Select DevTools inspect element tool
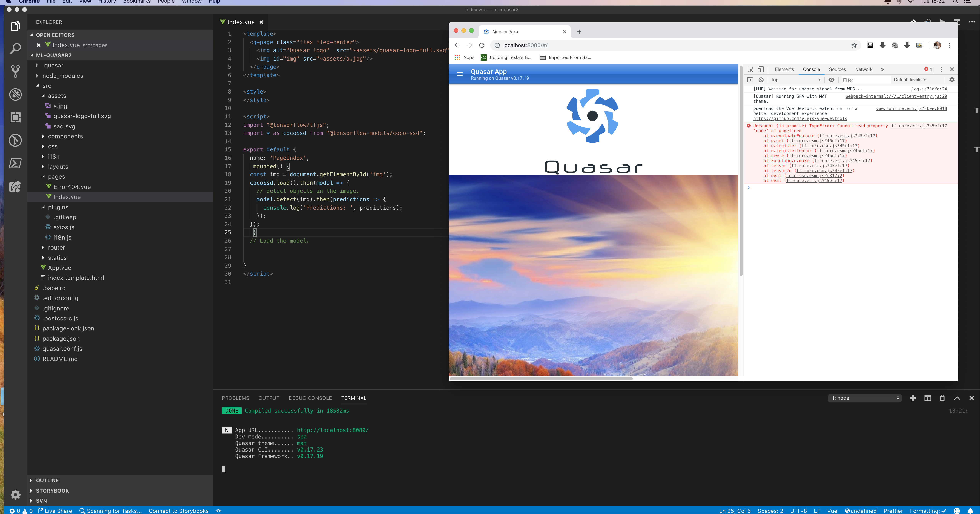The height and width of the screenshot is (514, 980). (x=750, y=70)
